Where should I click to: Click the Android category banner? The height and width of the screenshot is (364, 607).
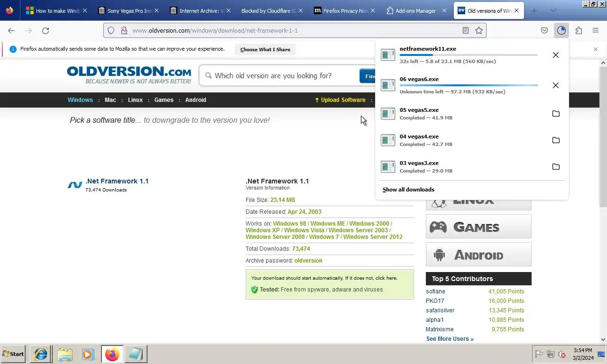(x=478, y=255)
